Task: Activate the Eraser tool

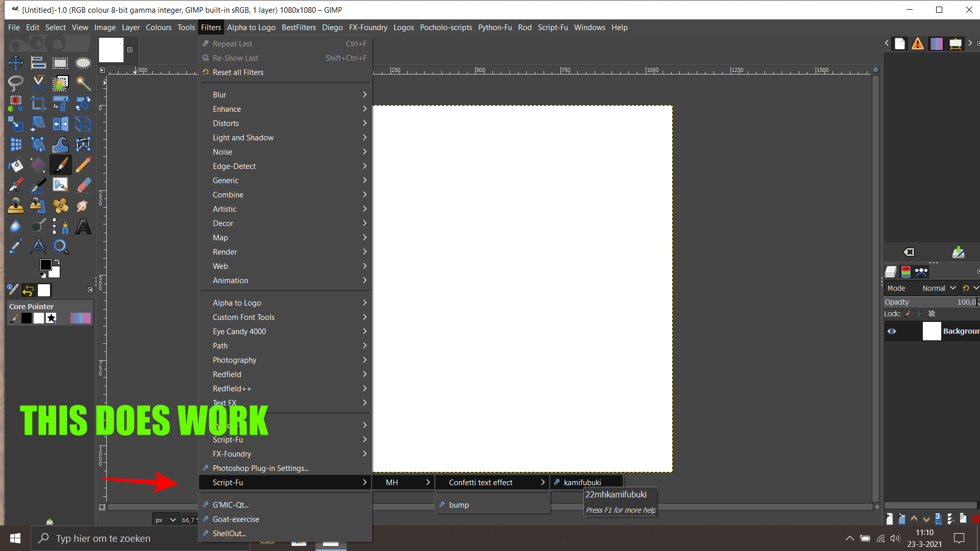Action: click(83, 185)
